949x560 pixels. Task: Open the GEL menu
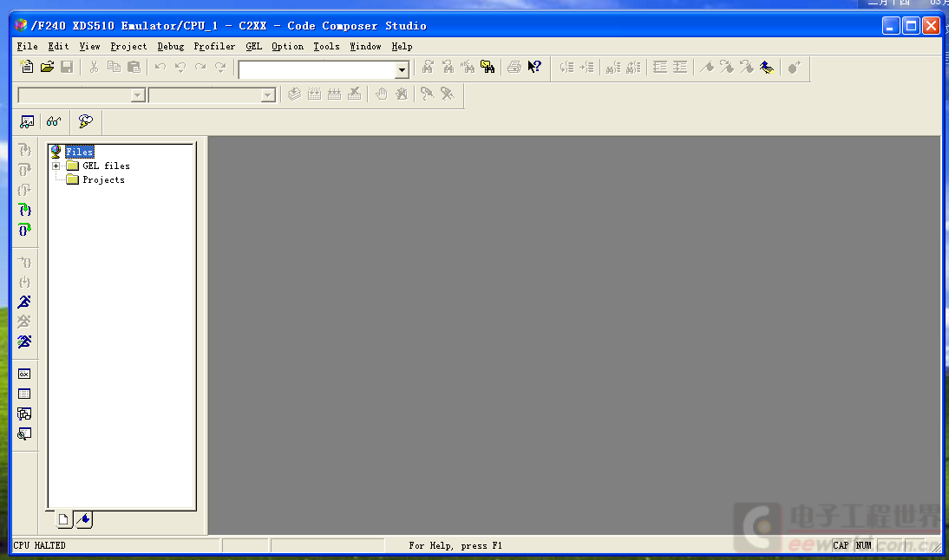[253, 47]
